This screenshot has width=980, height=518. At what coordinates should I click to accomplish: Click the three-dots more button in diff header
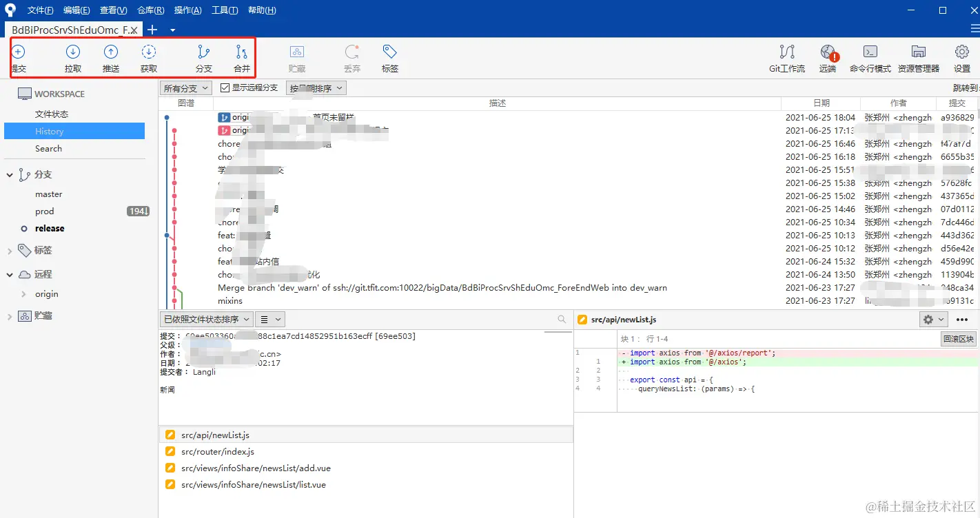962,320
